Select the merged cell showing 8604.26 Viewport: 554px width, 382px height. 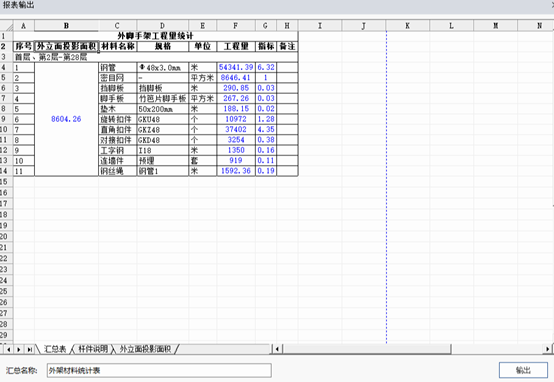click(x=66, y=119)
